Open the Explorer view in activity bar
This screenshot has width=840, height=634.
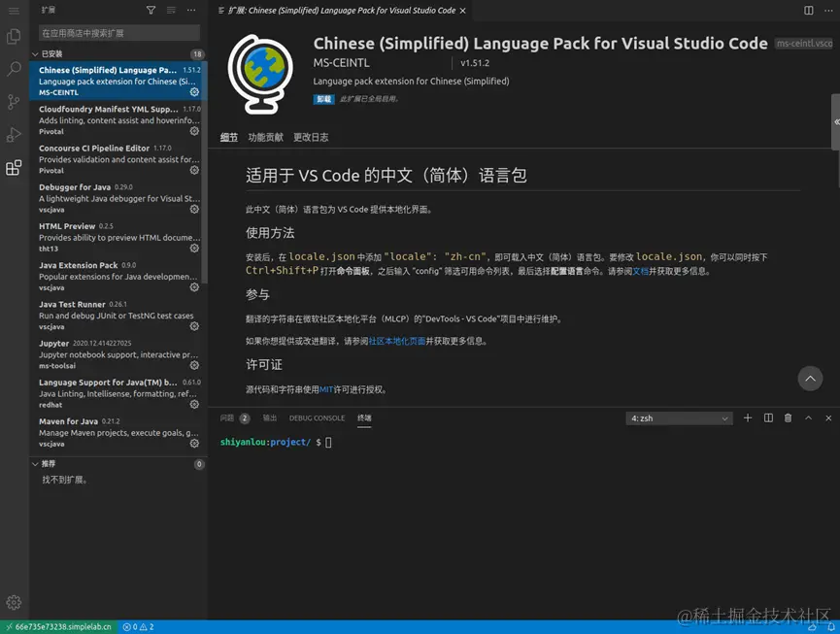point(14,37)
